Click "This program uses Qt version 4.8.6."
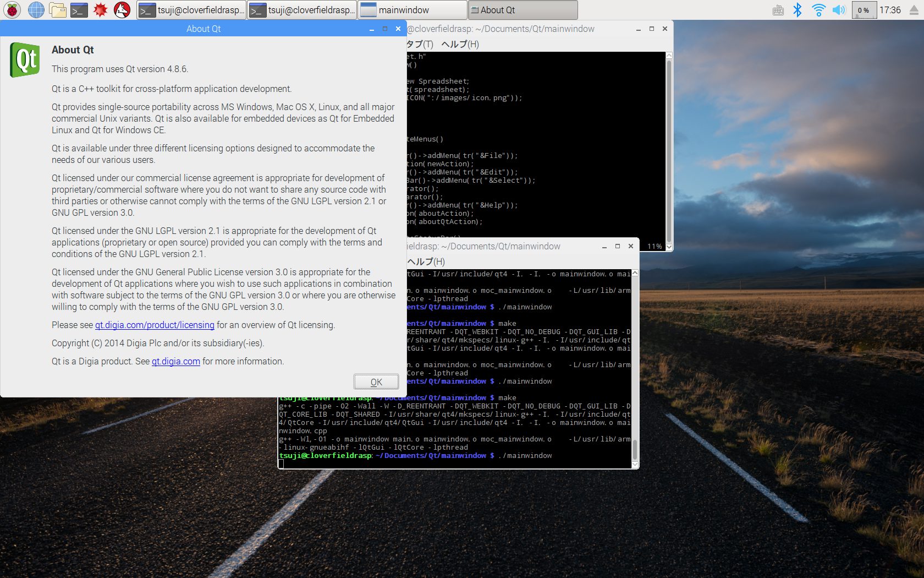The width and height of the screenshot is (924, 578). click(x=120, y=69)
